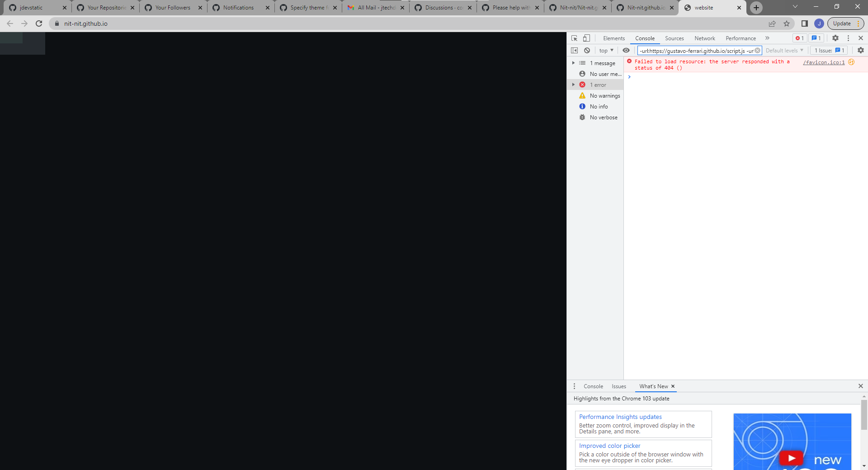Switch to the Network tab
The image size is (868, 470).
[704, 38]
